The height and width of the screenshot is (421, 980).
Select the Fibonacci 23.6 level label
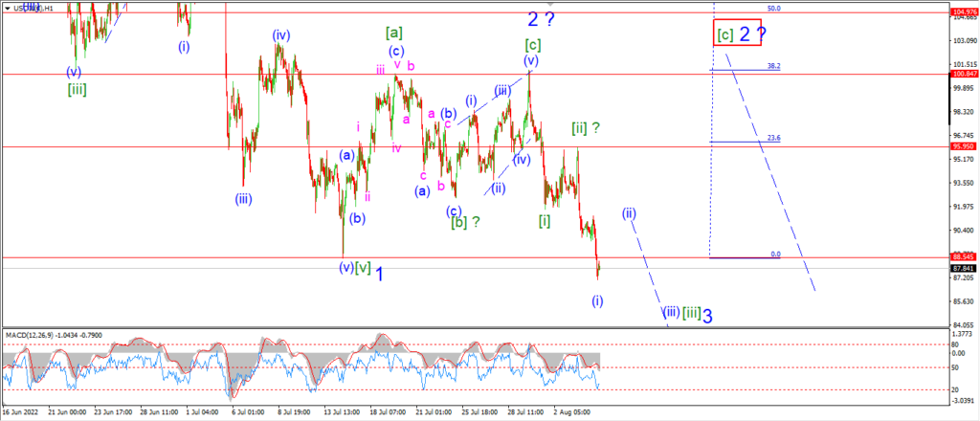click(x=773, y=138)
